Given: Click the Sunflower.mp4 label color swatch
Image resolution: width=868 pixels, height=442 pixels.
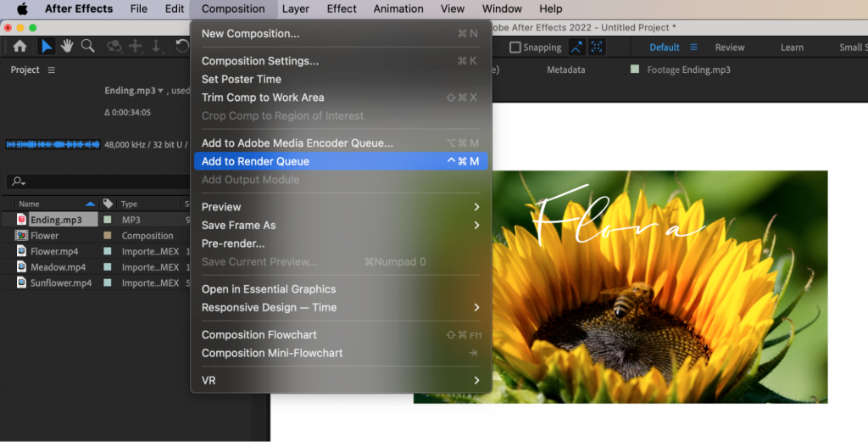Looking at the screenshot, I should pyautogui.click(x=108, y=283).
